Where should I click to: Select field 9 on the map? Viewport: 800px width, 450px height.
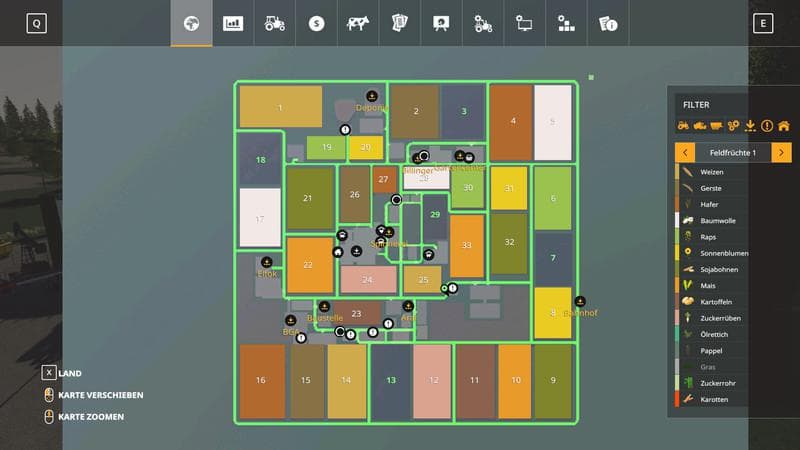(x=553, y=382)
